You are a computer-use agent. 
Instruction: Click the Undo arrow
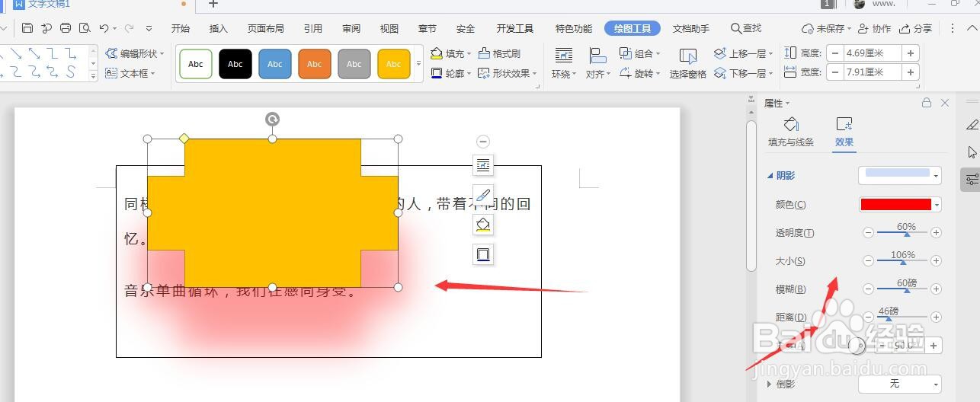[x=104, y=28]
